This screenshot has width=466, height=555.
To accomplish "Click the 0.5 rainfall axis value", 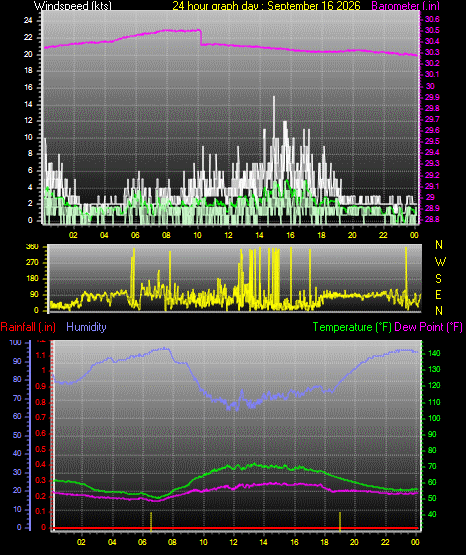I will pyautogui.click(x=41, y=449).
